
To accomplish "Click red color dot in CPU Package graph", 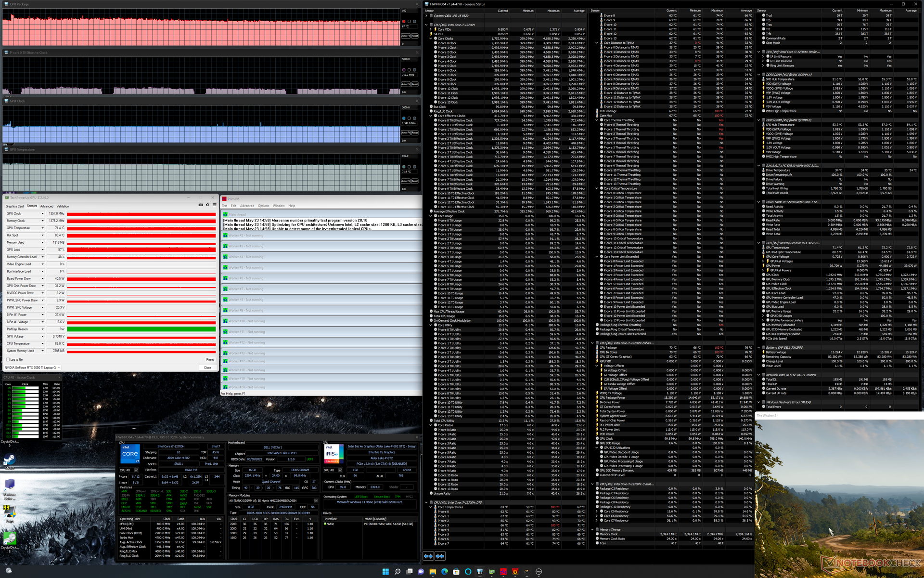I will [x=404, y=22].
